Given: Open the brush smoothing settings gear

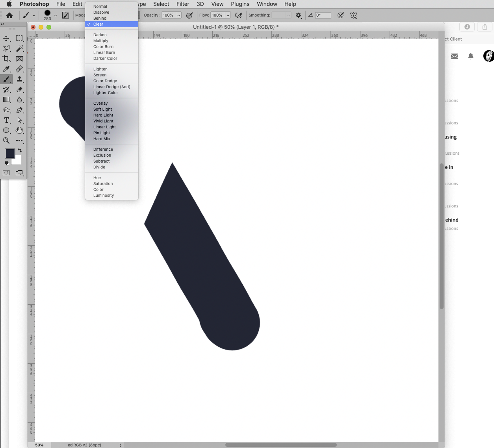Looking at the screenshot, I should click(298, 15).
